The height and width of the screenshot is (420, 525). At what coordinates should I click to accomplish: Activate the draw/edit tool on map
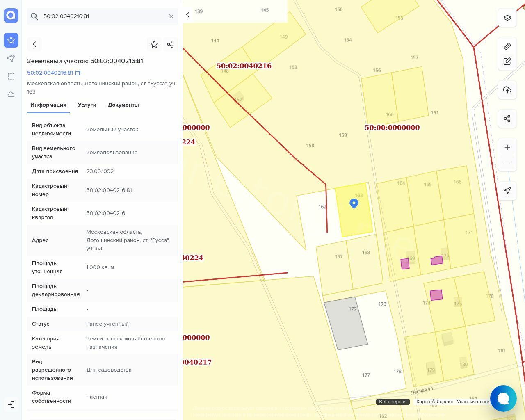[507, 61]
